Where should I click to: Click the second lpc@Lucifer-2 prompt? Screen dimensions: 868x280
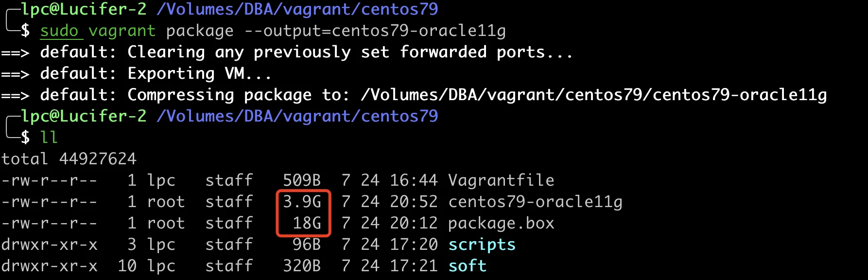(x=84, y=116)
